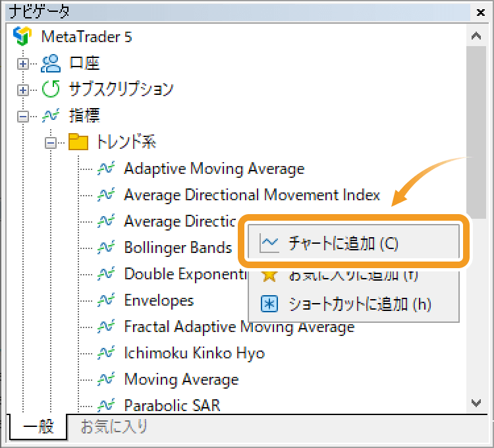Select the Adaptive Moving Average row

[214, 169]
